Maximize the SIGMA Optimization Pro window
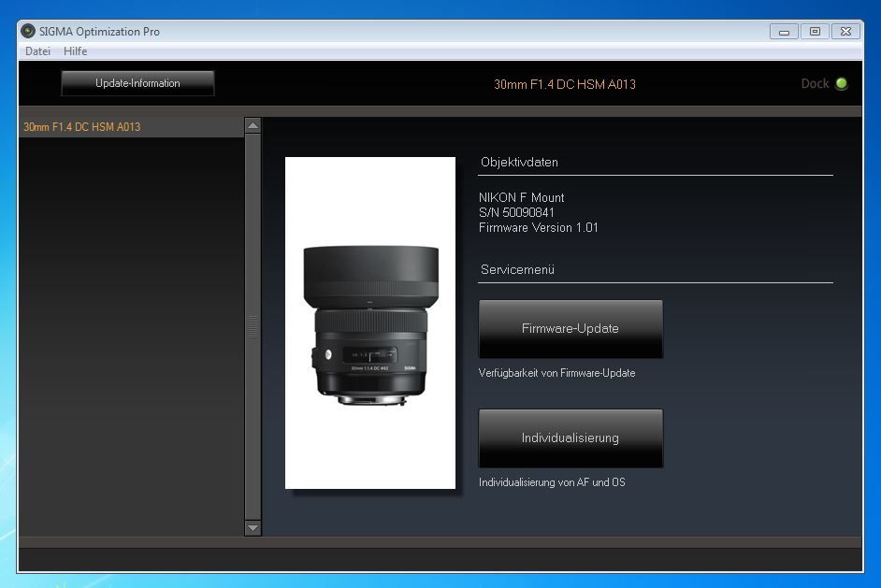This screenshot has width=881, height=588. click(815, 32)
